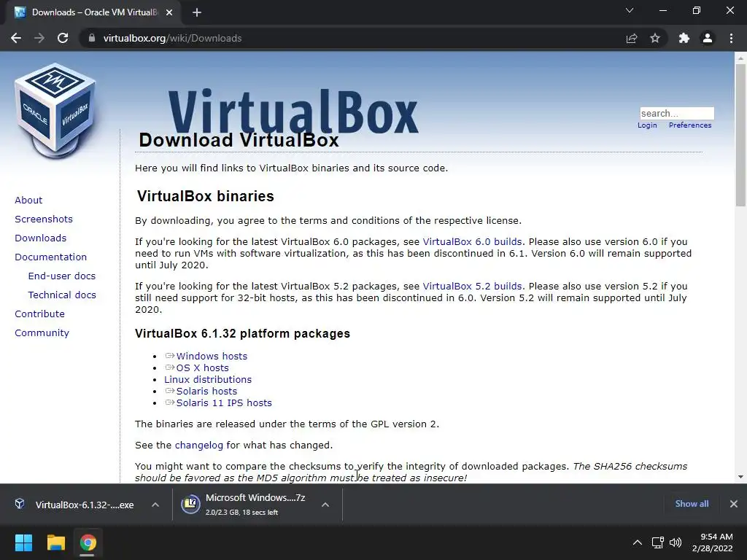This screenshot has height=560, width=747.
Task: Focus the site search box
Action: [676, 113]
